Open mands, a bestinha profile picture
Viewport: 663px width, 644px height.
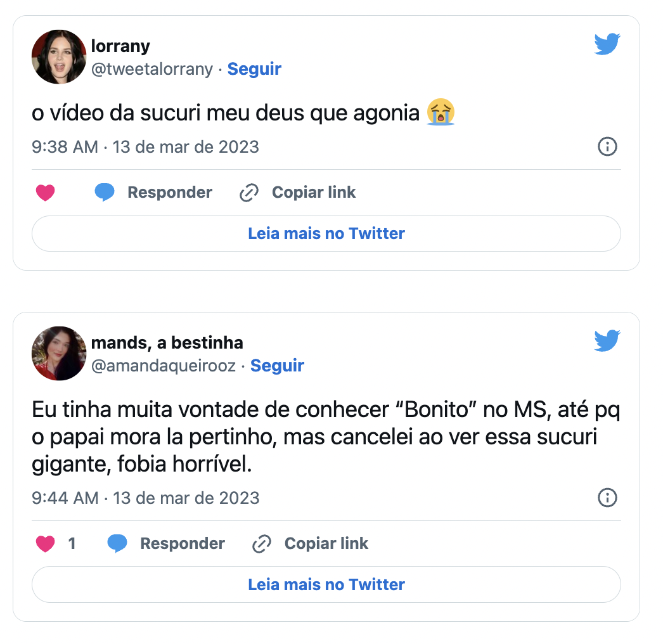[59, 353]
